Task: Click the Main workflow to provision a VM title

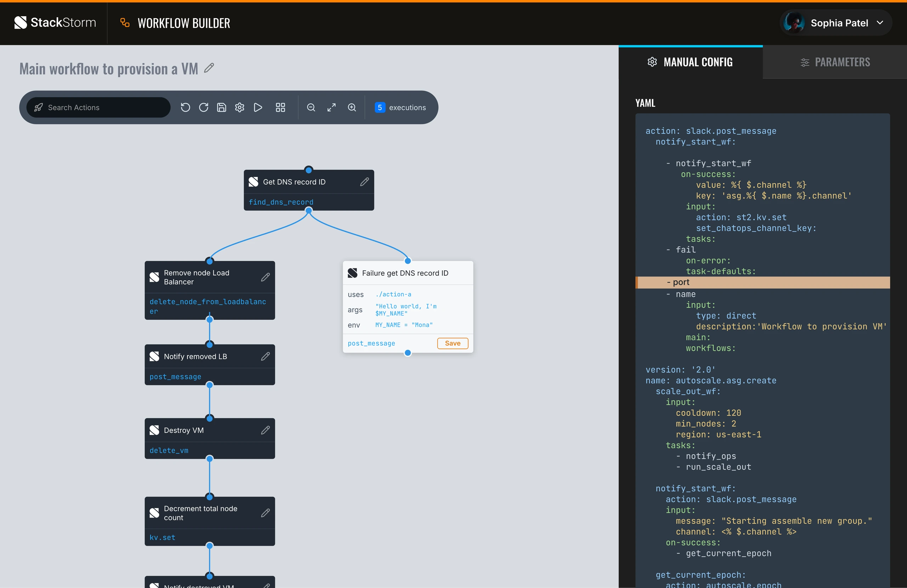Action: point(109,69)
